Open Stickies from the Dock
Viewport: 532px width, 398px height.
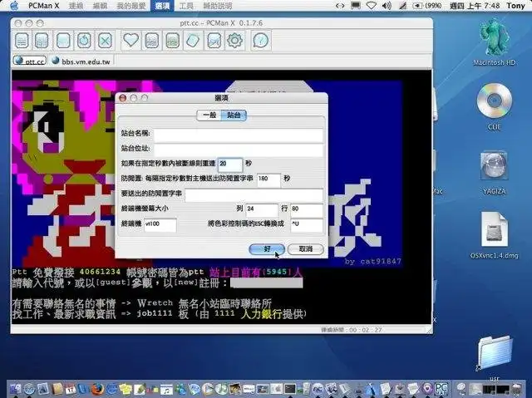[x=126, y=389]
